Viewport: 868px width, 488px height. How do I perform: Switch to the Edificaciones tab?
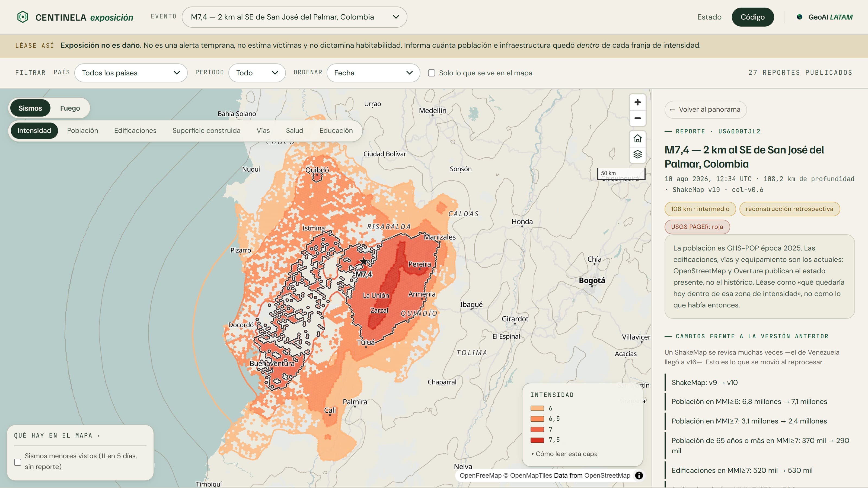pyautogui.click(x=135, y=130)
